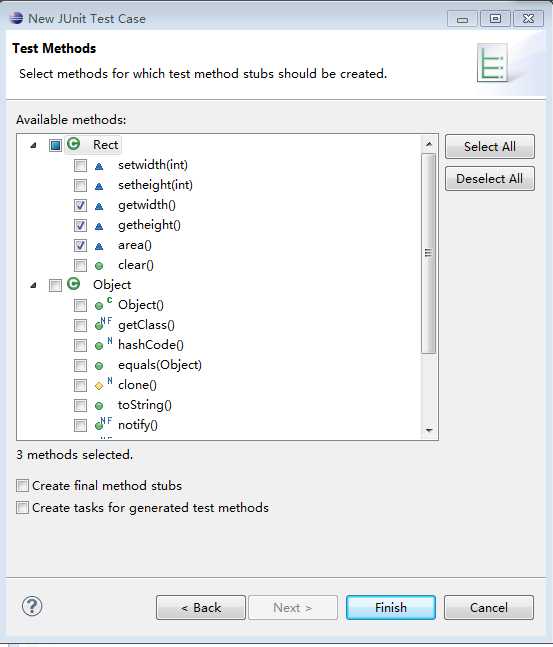Select the hashCode() method label
Image resolution: width=553 pixels, height=647 pixels.
[151, 345]
